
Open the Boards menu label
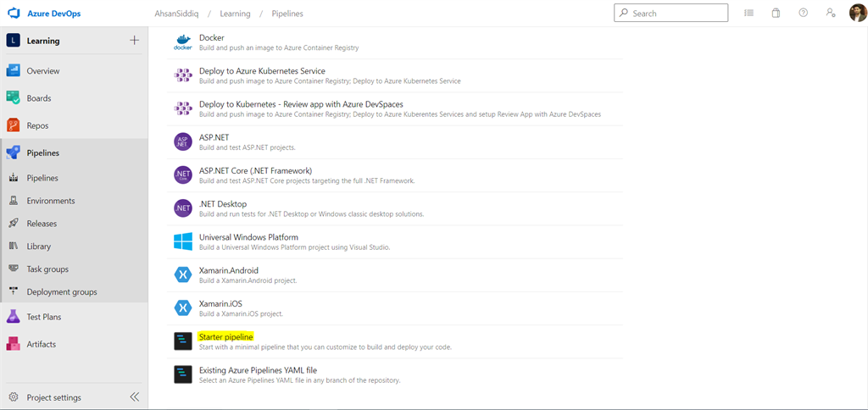(x=39, y=98)
